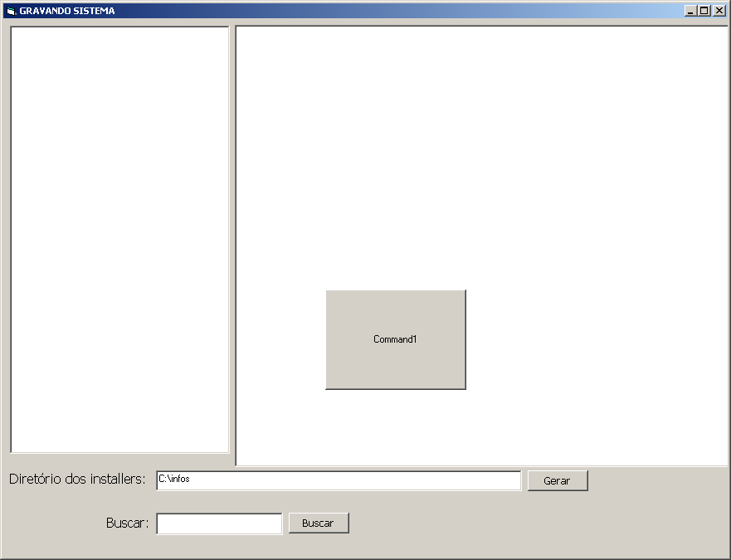Click blank gray area left of Buscar label
Viewport: 731px width, 560px height.
(x=50, y=523)
